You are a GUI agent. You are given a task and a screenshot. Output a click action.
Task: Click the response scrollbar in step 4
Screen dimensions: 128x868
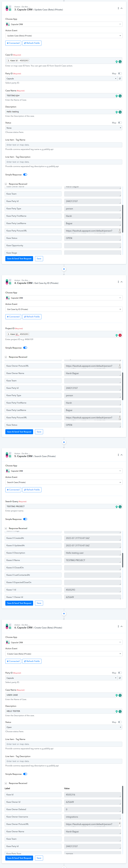(123, 386)
